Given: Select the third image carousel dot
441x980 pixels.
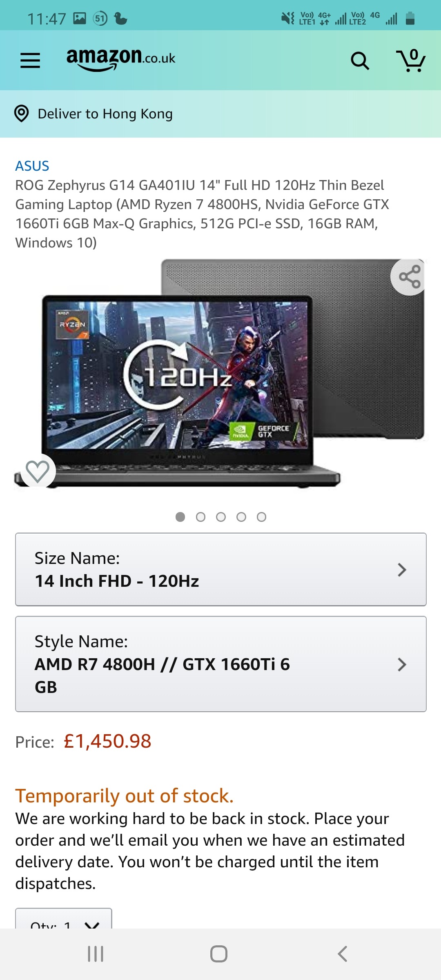Looking at the screenshot, I should 221,517.
